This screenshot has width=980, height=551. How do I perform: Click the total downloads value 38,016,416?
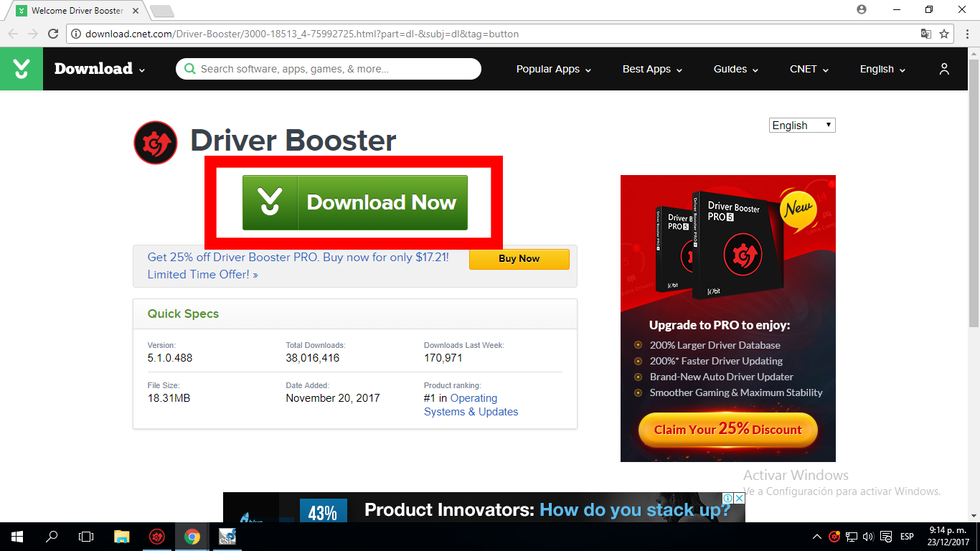[313, 358]
